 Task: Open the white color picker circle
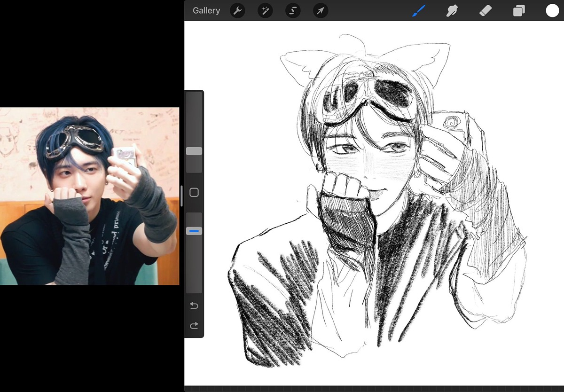[x=552, y=11]
